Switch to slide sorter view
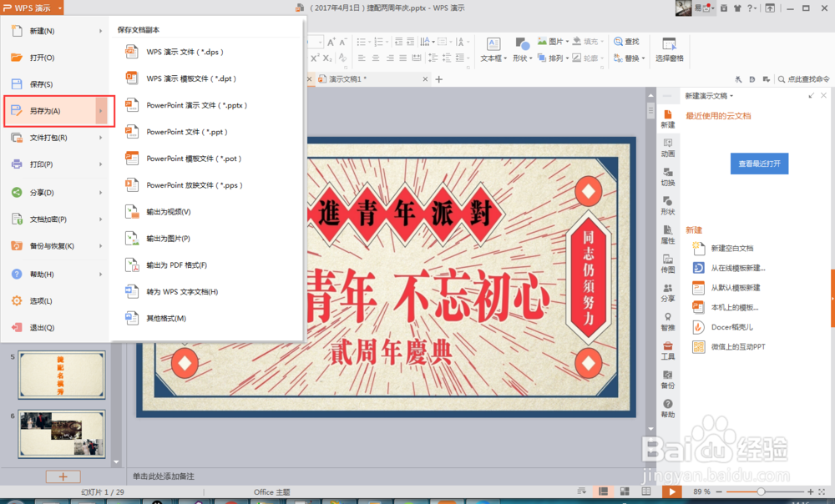 [625, 491]
